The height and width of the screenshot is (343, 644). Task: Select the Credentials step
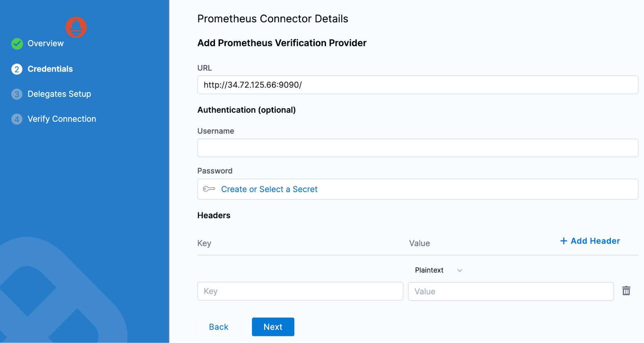(x=50, y=69)
